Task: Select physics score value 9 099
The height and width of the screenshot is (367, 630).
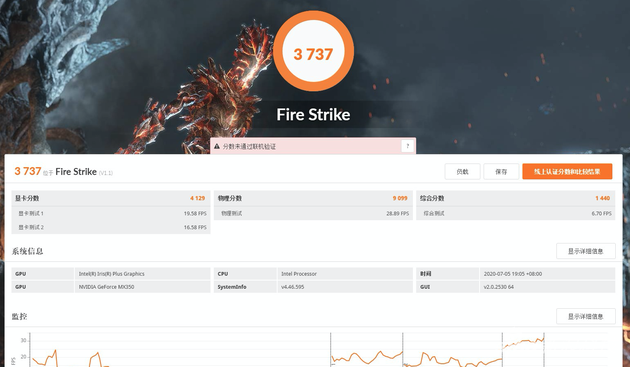Action: pos(400,198)
